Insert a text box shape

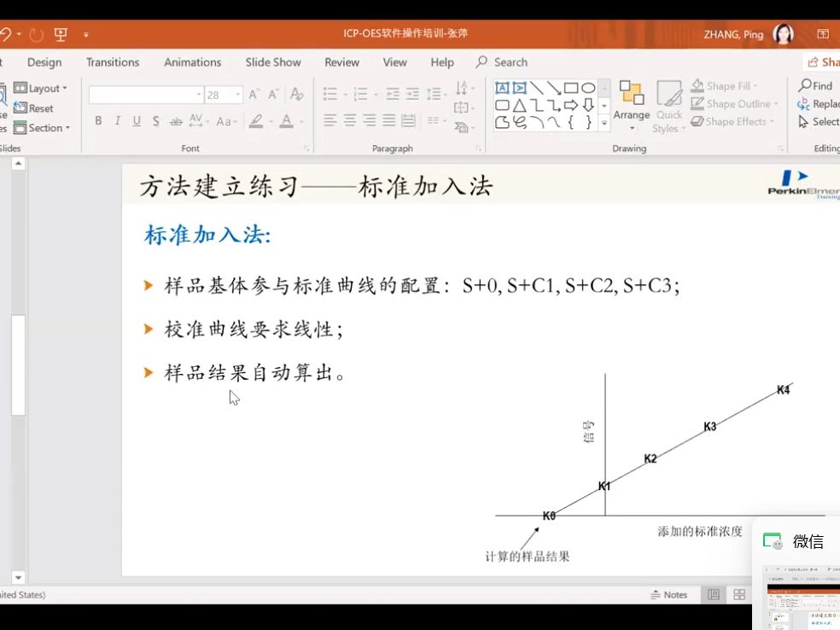(502, 89)
